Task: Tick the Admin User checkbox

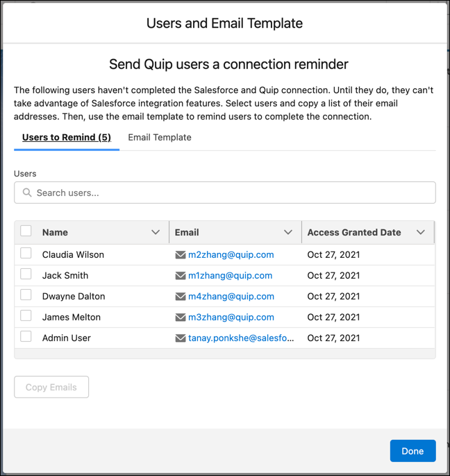Action: [x=26, y=336]
